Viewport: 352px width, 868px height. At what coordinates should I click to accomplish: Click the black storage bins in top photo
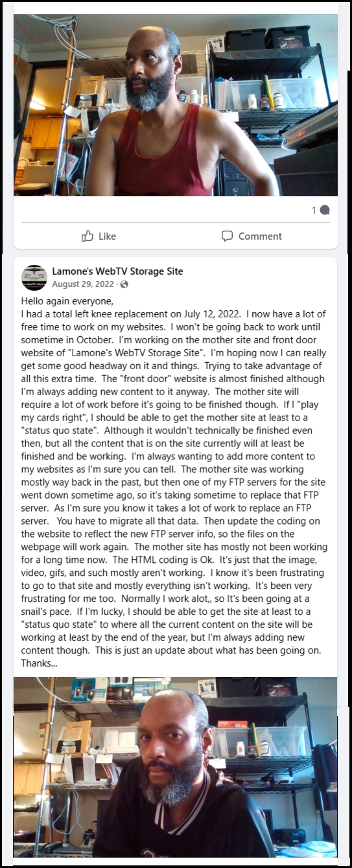[267, 38]
